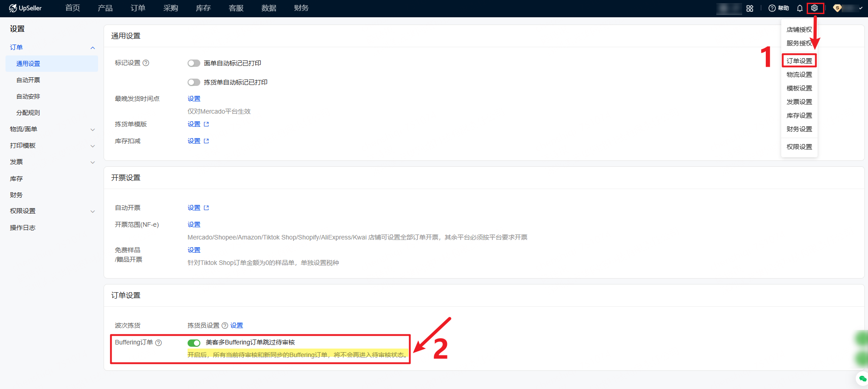Toggle 拣货单自动标记已打印 switch
The width and height of the screenshot is (868, 389).
pos(194,82)
